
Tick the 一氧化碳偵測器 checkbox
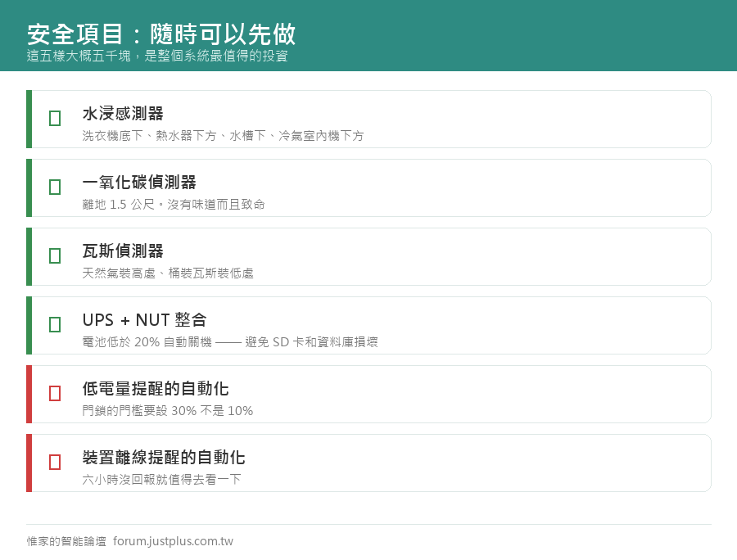pos(55,187)
